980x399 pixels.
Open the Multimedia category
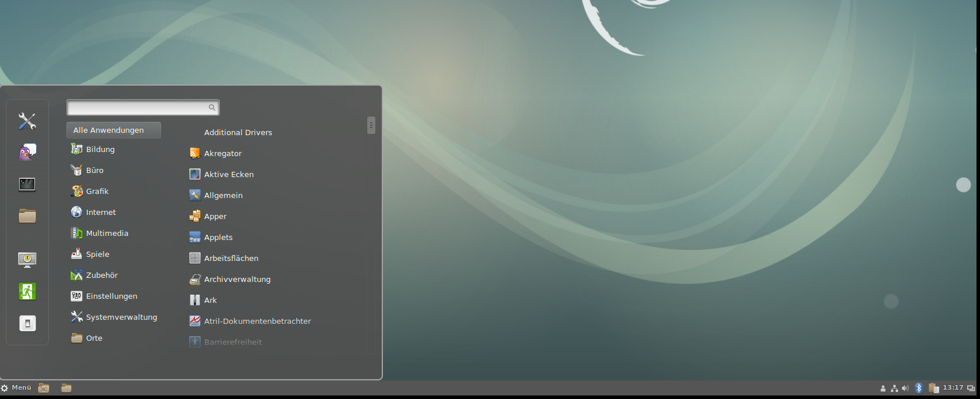click(107, 234)
